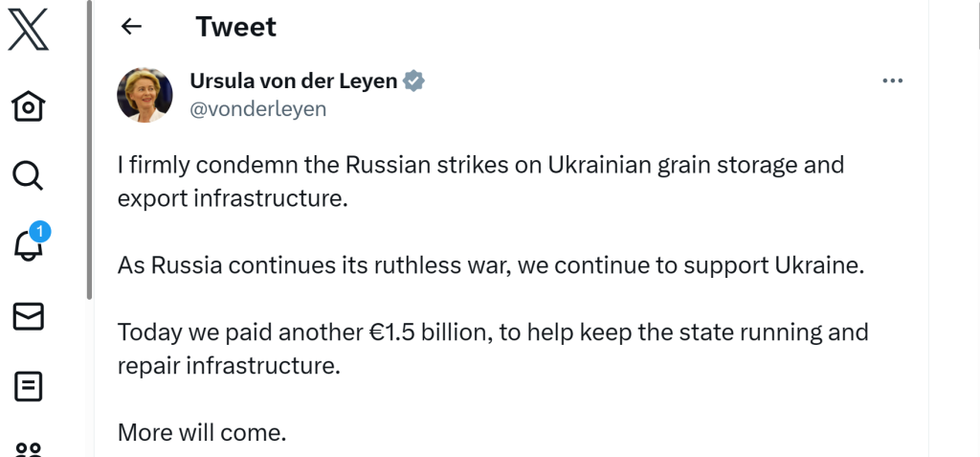
Task: Open the Explore search icon
Action: tap(28, 176)
